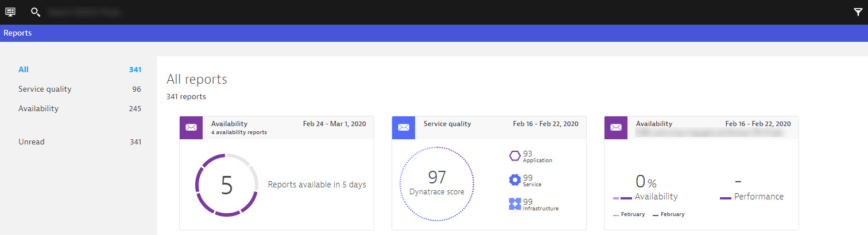Show Unread reports only

31,142
